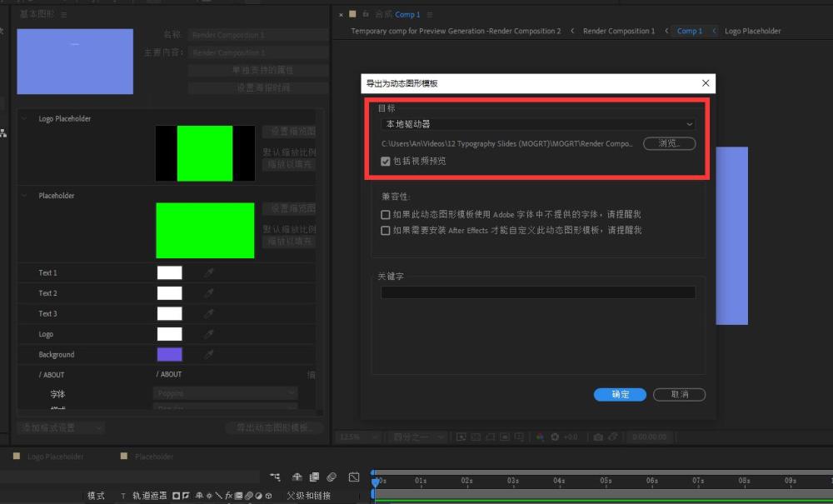Open the Show Channel color management icon
Screen dimensions: 833x504
pyautogui.click(x=540, y=437)
